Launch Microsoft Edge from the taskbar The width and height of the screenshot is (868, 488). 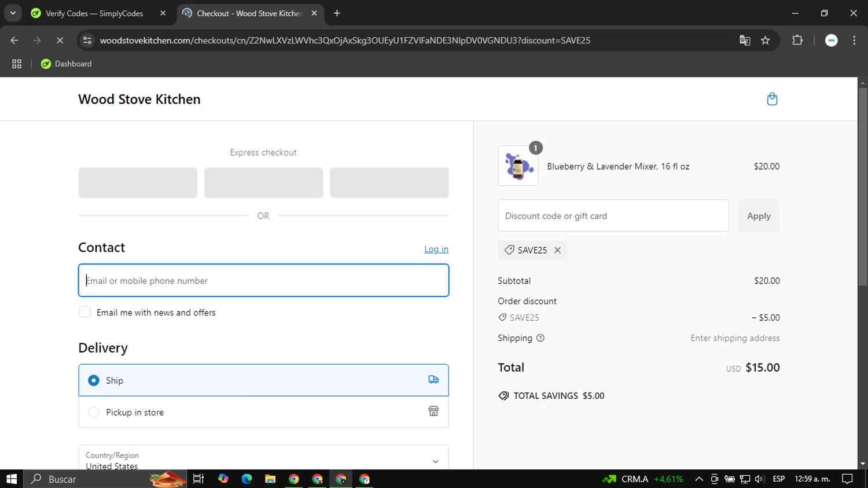(247, 479)
